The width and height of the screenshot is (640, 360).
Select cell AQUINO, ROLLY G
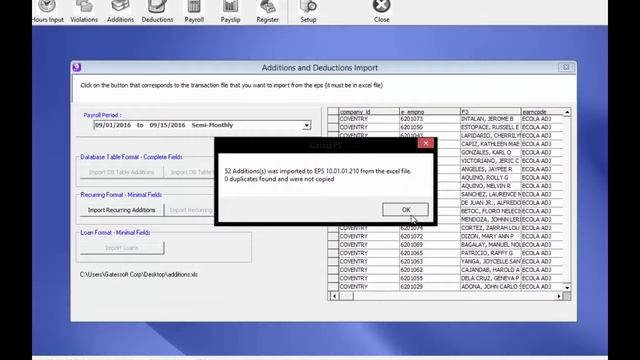pyautogui.click(x=490, y=178)
